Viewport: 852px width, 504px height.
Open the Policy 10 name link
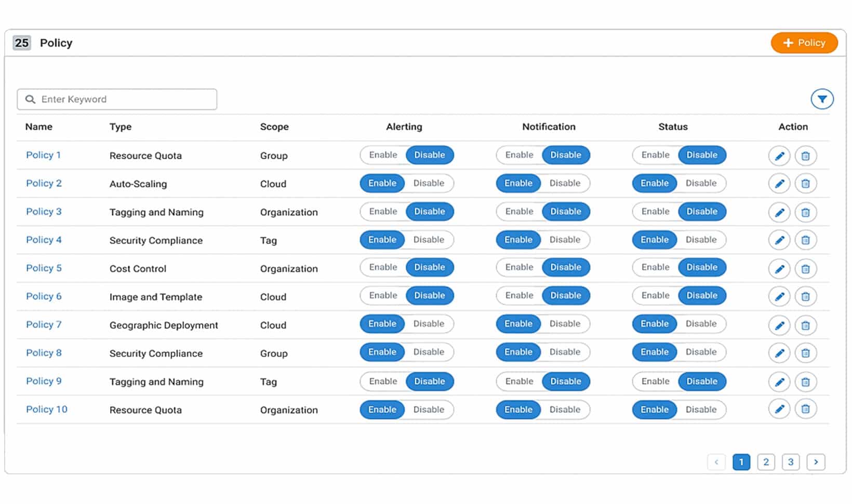[47, 410]
